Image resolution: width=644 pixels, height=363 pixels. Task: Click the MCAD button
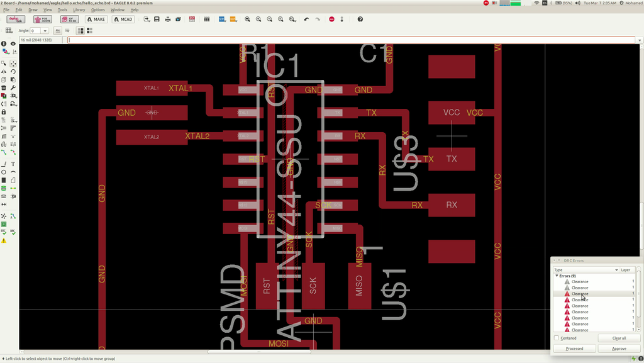coord(123,20)
